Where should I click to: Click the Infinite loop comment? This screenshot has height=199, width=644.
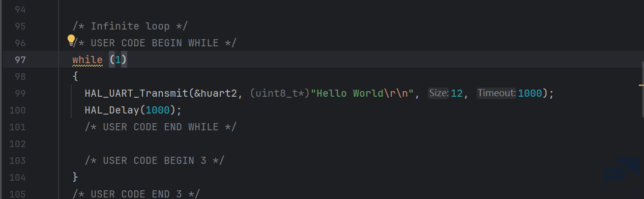[130, 26]
